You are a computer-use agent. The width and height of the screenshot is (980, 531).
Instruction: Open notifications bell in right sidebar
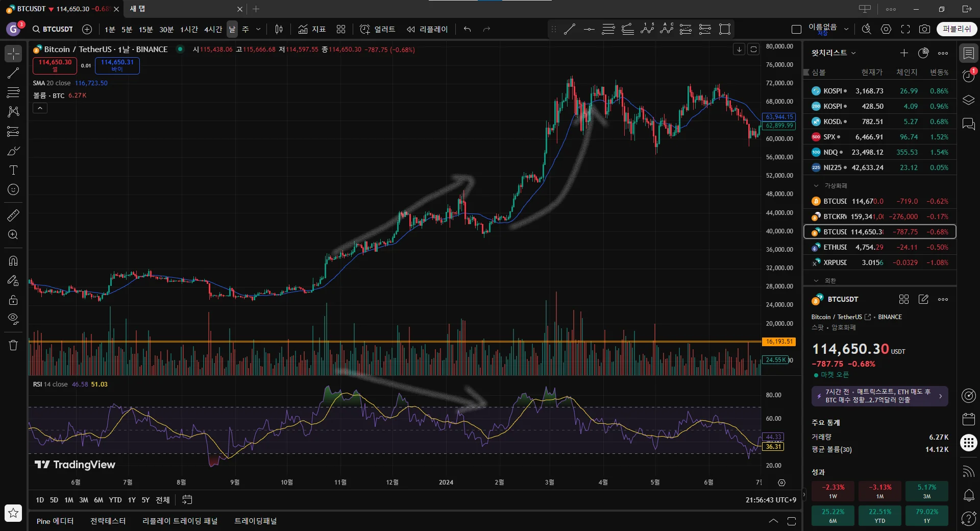point(968,495)
